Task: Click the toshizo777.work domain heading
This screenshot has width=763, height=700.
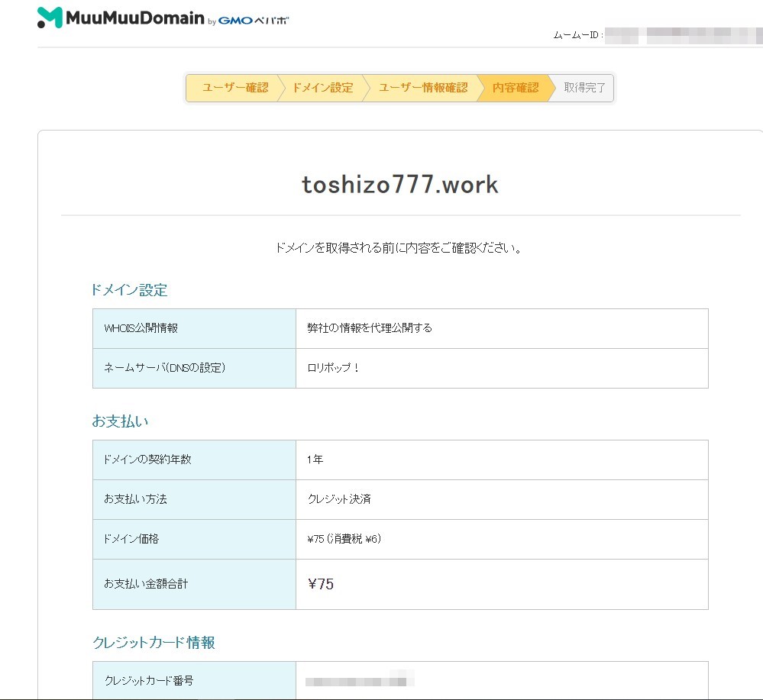Action: pyautogui.click(x=400, y=185)
